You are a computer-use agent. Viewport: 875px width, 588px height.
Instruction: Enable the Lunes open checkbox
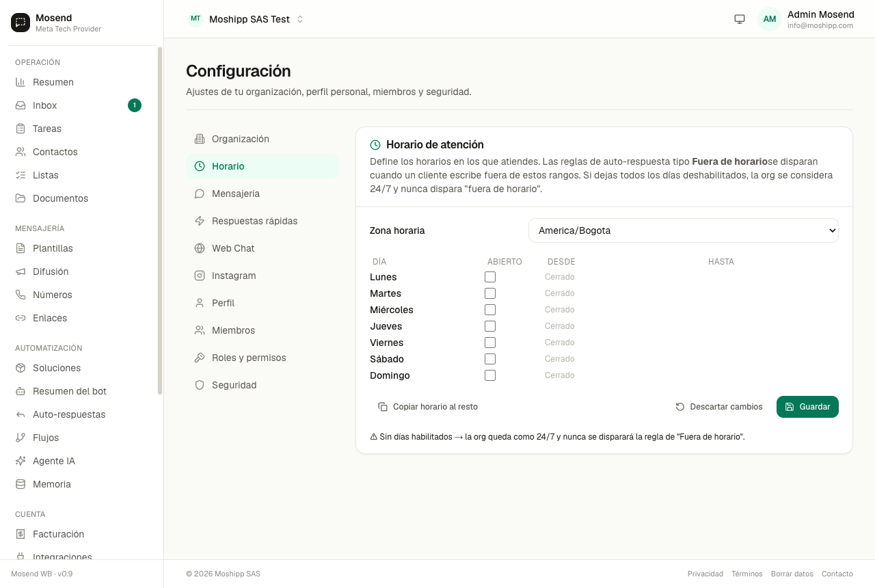point(490,277)
